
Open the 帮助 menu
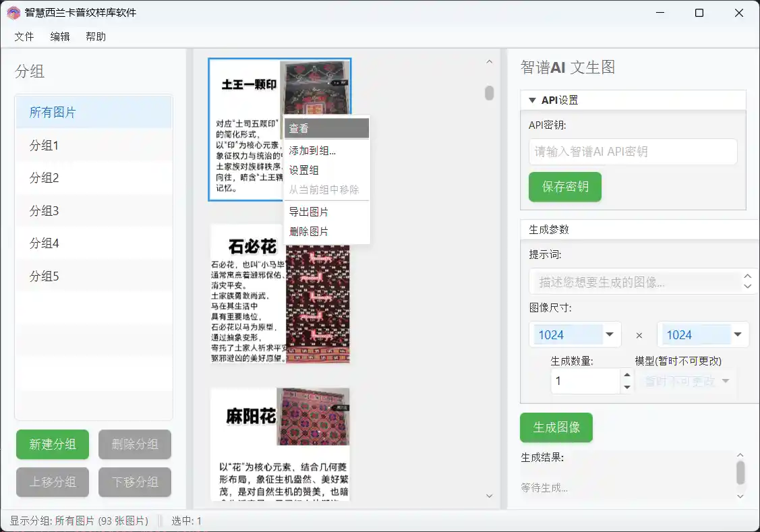pos(96,36)
